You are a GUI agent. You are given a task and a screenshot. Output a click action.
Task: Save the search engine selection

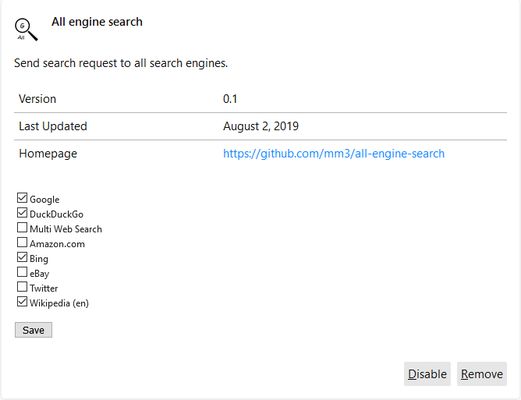[33, 330]
